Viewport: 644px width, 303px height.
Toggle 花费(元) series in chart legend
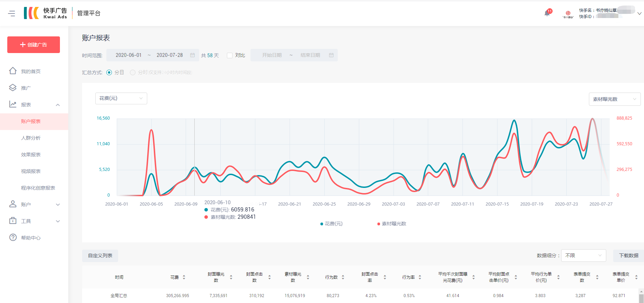pyautogui.click(x=332, y=224)
